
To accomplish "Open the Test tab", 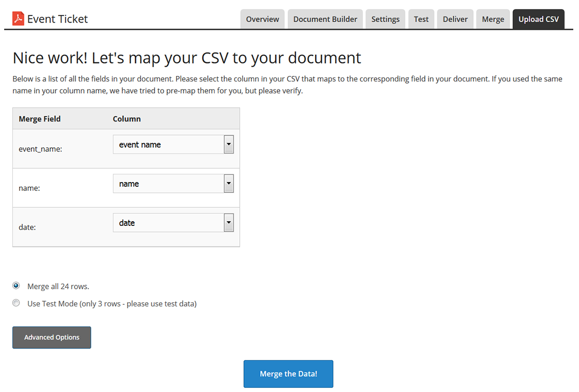I will (x=421, y=19).
